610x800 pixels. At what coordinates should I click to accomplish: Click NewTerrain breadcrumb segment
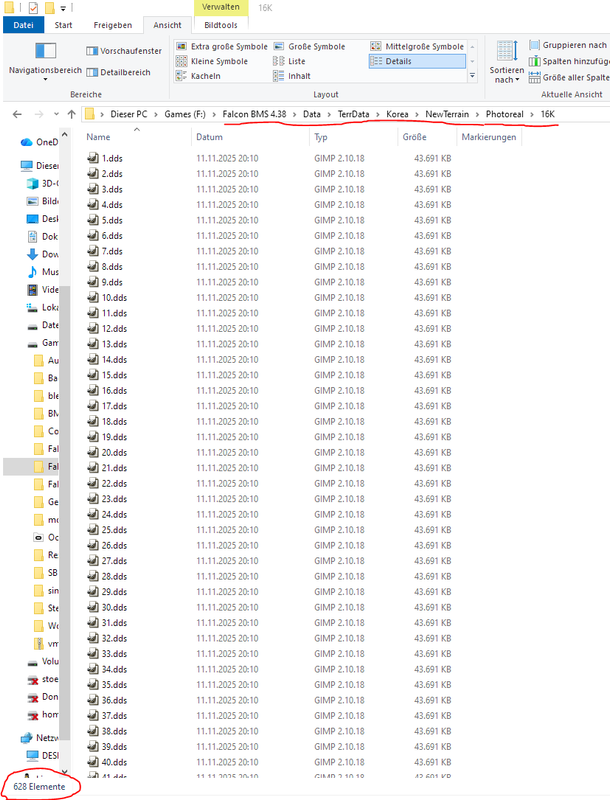coord(447,114)
